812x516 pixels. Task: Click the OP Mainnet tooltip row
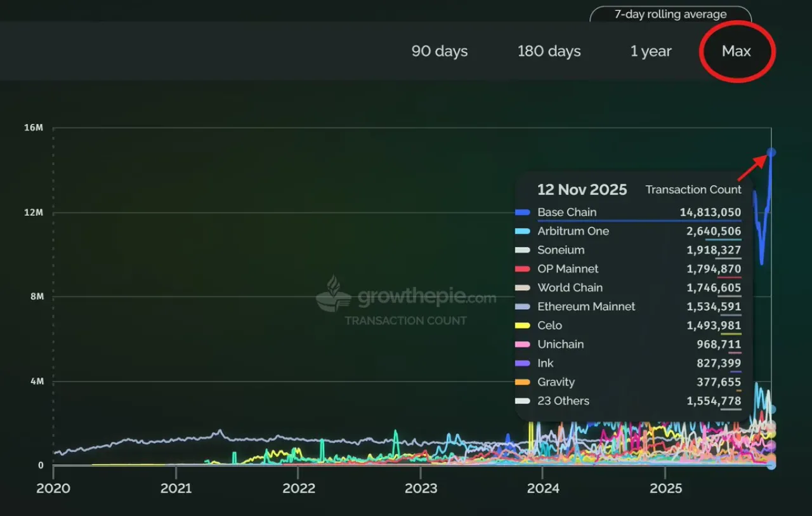(x=628, y=269)
